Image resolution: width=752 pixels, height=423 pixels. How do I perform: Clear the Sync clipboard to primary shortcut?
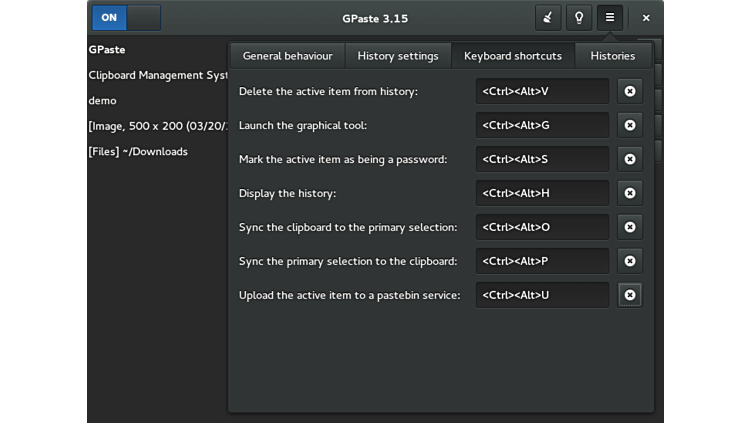point(629,228)
